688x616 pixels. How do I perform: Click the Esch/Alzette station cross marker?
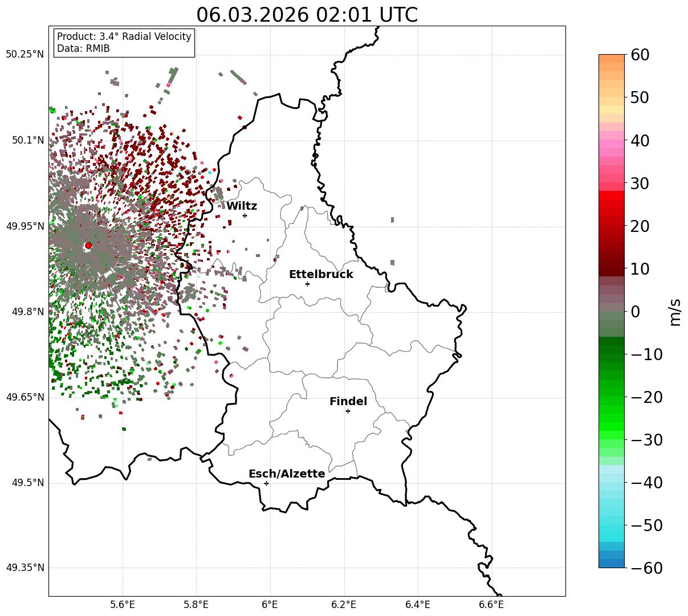266,483
